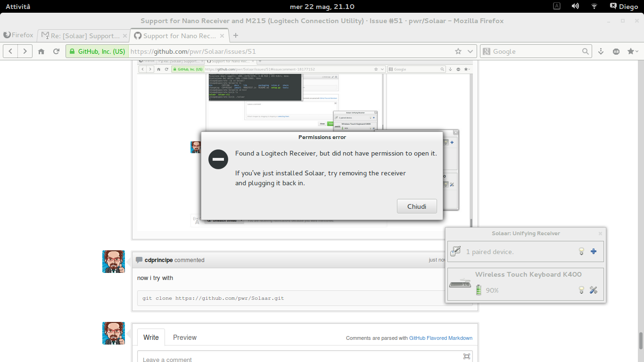Open URL history dropdown arrow
The width and height of the screenshot is (644, 362).
[x=470, y=51]
